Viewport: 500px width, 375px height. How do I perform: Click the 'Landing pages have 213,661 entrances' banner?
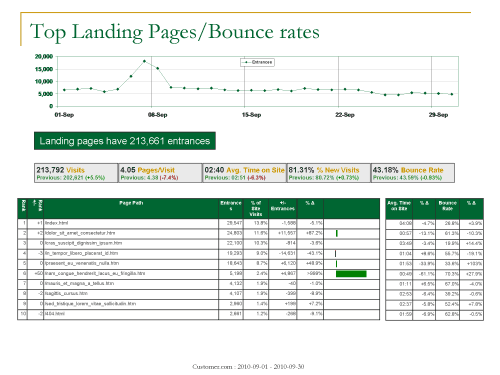pos(125,141)
